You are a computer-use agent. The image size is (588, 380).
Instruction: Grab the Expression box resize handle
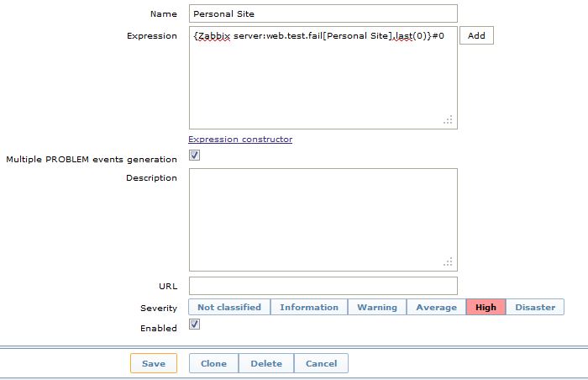coord(449,120)
